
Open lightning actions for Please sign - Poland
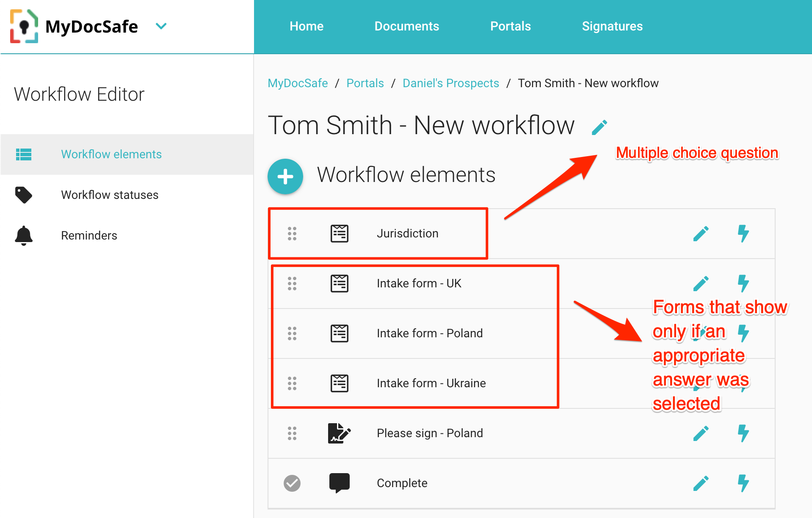pyautogui.click(x=743, y=433)
